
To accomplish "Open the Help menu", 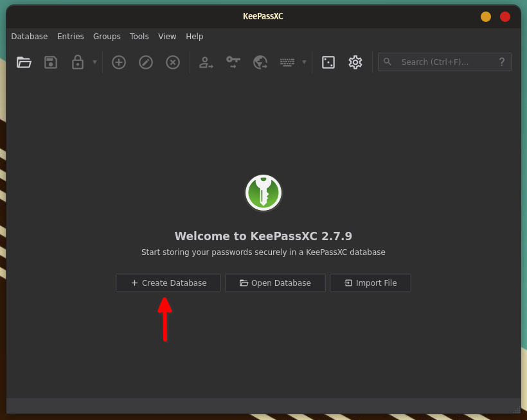I will (195, 36).
